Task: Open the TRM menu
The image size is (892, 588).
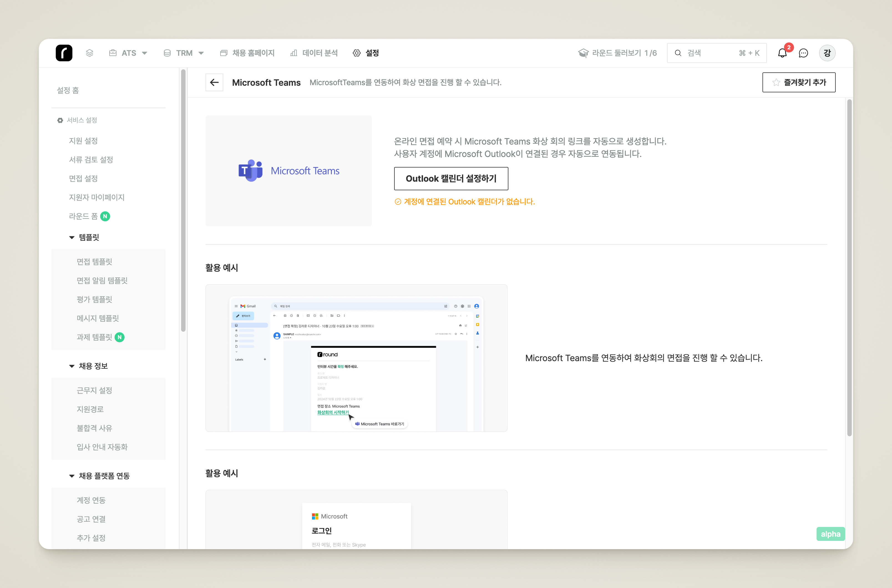Action: (184, 53)
